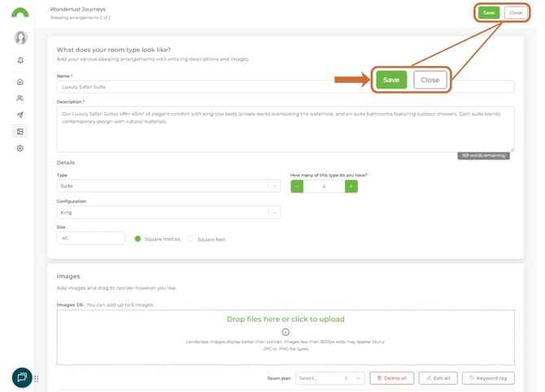The width and height of the screenshot is (545, 392).
Task: Click Close in the top-right corner
Action: point(516,13)
